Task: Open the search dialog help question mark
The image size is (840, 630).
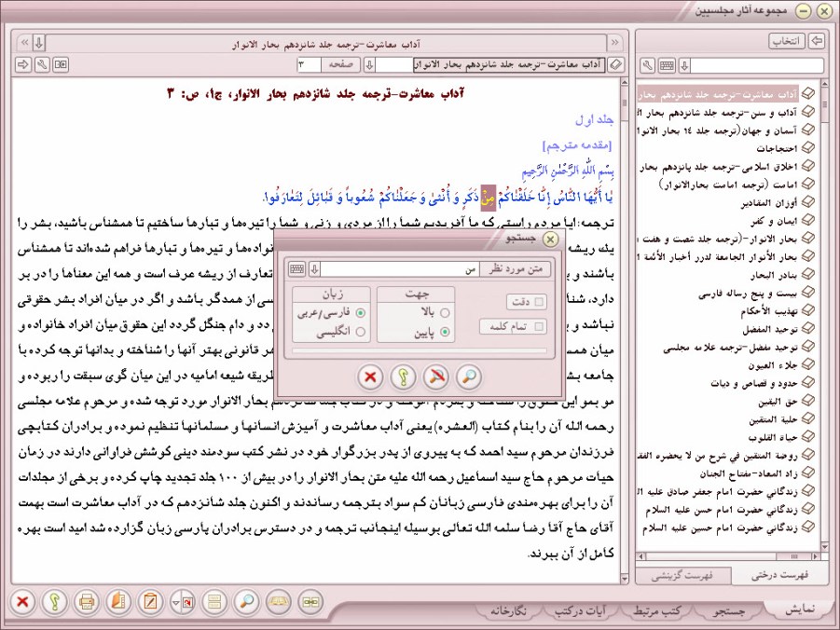Action: coord(403,377)
